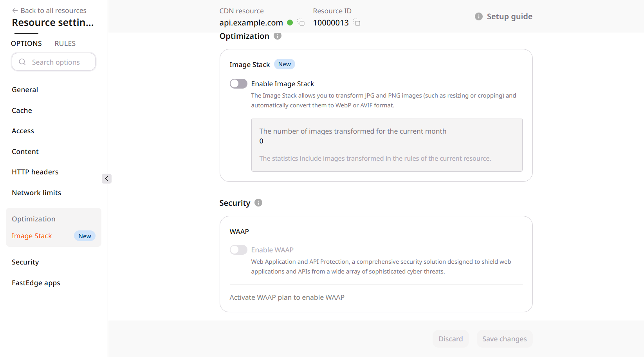This screenshot has width=644, height=357.
Task: Click the back arrow to all resources
Action: (15, 11)
